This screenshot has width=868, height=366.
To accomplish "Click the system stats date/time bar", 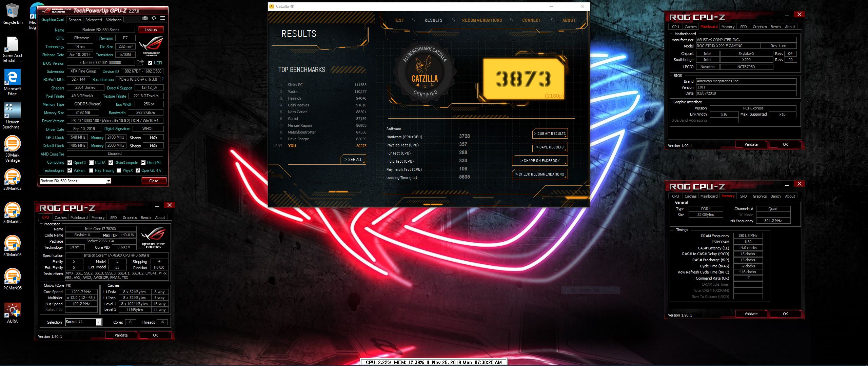I will click(x=433, y=362).
